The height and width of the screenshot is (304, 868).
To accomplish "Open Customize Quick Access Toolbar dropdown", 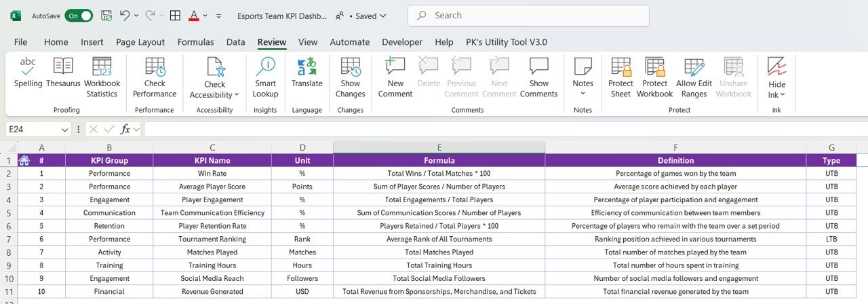I will point(218,15).
